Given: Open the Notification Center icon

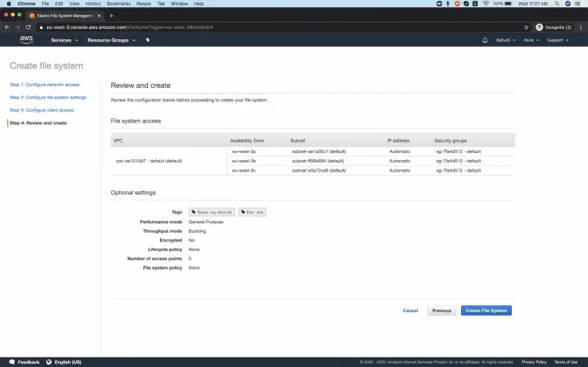Looking at the screenshot, I should [x=578, y=3].
